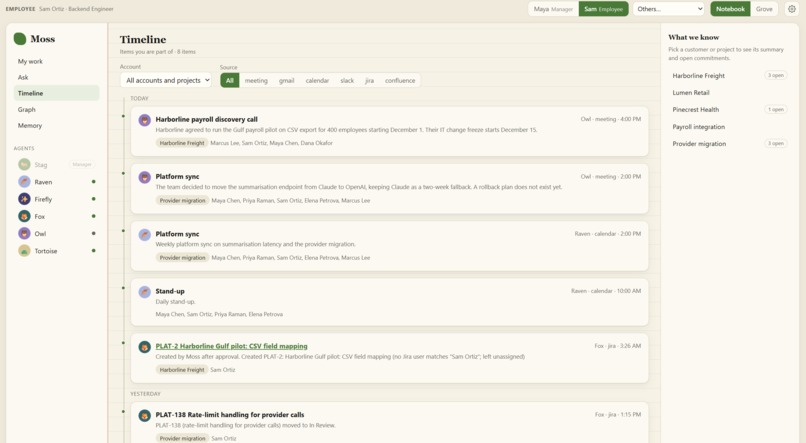This screenshot has width=806, height=443.
Task: Click Harborline Freight tag on PLAT-2 card
Action: click(x=182, y=370)
